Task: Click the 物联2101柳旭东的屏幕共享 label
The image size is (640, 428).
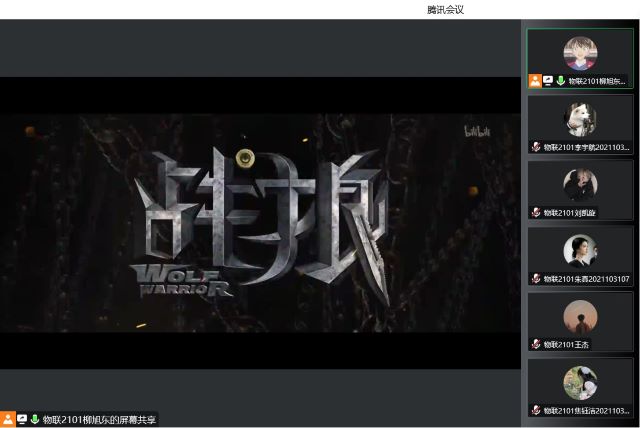Action: (99, 419)
